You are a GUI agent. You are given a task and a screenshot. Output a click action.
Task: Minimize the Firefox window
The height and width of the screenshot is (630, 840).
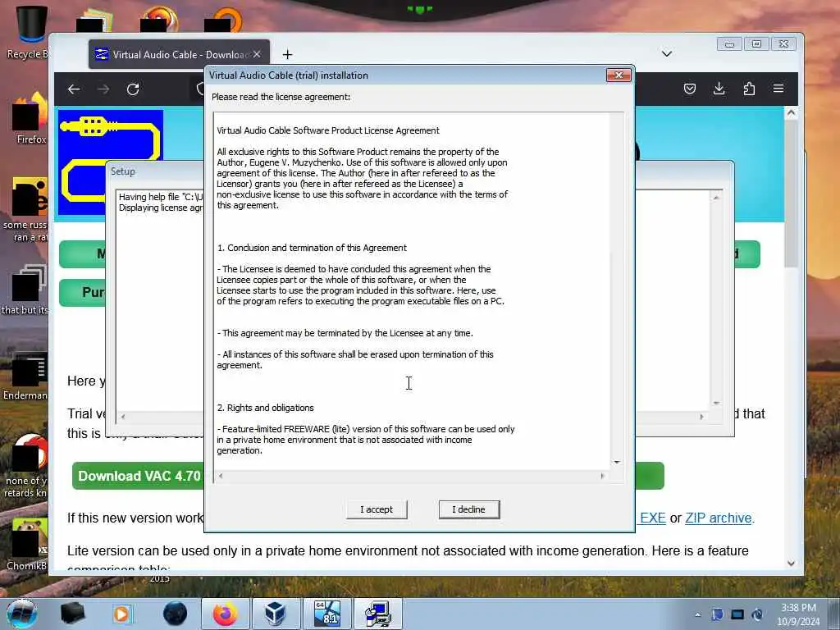point(729,44)
